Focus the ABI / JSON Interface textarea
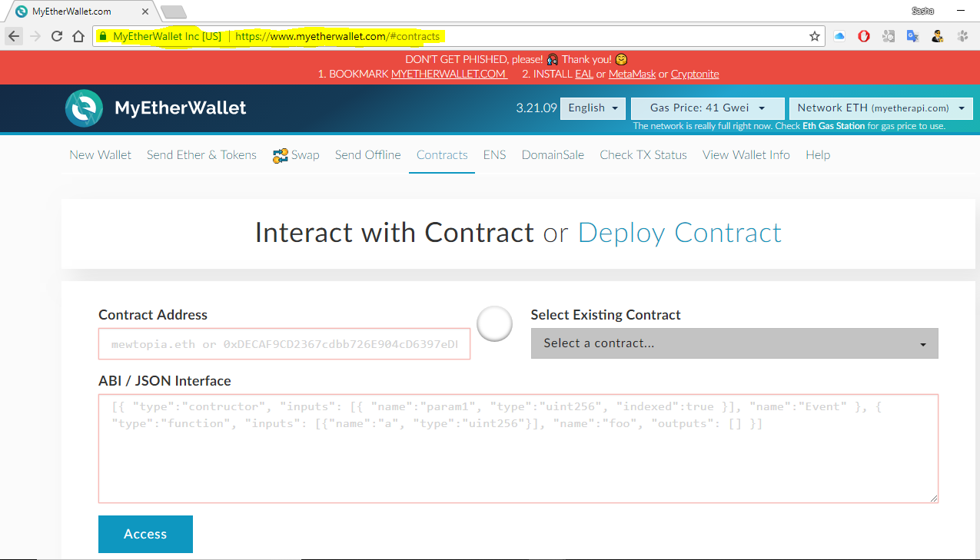980x560 pixels. pos(518,449)
